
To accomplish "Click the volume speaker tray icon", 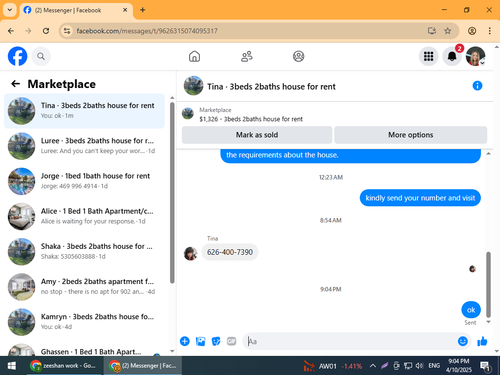I will [419, 366].
